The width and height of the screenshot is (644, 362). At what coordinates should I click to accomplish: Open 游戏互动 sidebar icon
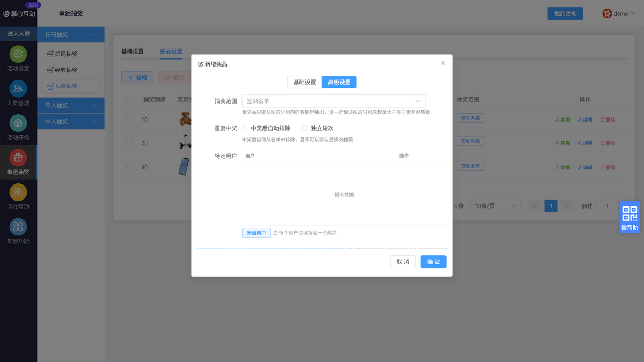[x=18, y=192]
